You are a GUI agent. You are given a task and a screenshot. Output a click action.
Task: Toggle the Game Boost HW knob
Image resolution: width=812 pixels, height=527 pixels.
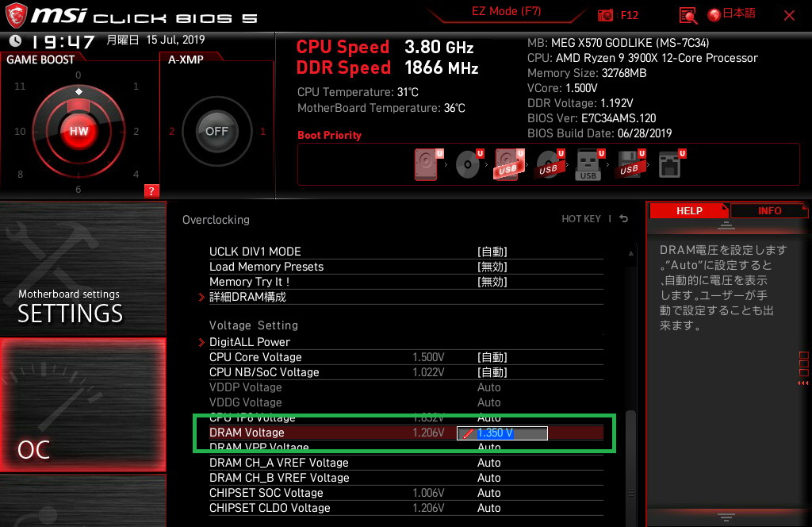(x=79, y=131)
